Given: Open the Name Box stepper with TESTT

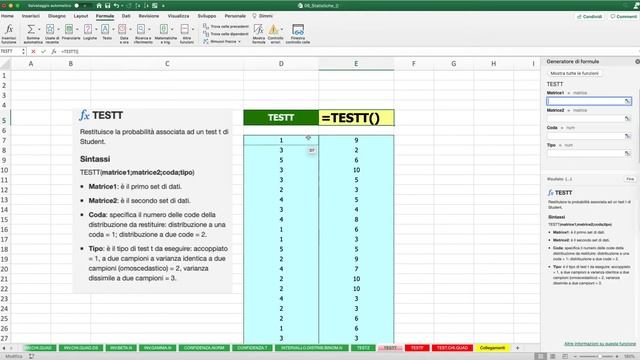Looking at the screenshot, I should pyautogui.click(x=23, y=51).
